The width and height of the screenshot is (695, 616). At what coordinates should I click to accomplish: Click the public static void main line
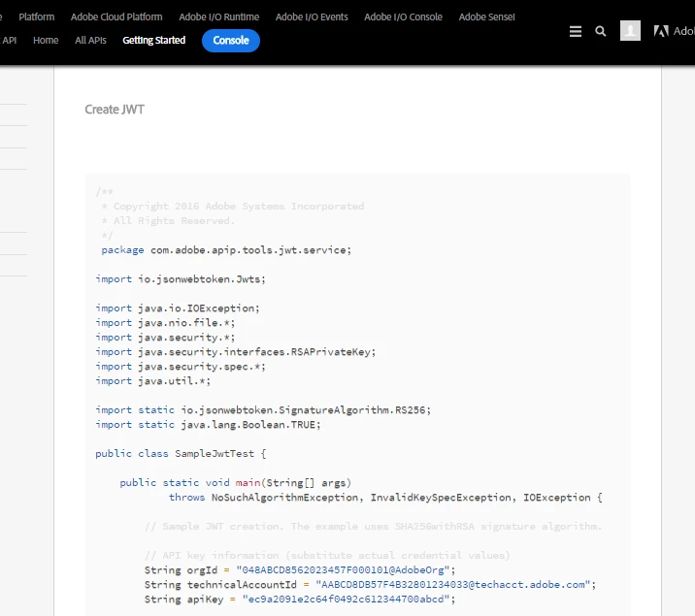tap(235, 483)
